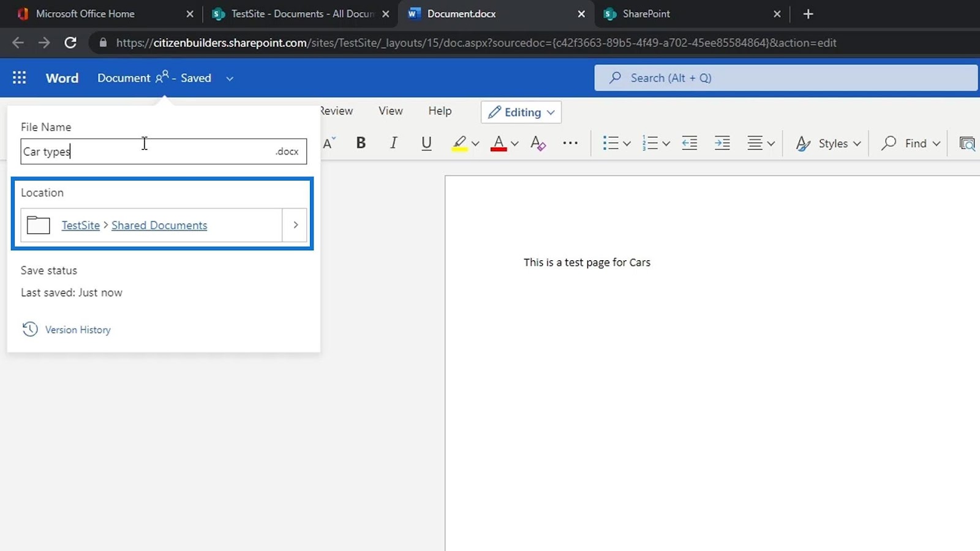
Task: Reload the browser page
Action: (x=70, y=43)
